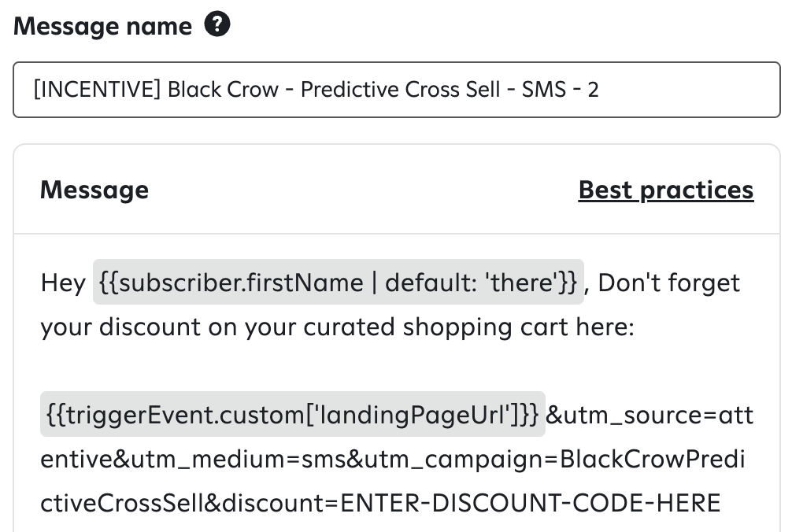792x532 pixels.
Task: Focus the Message name input field
Action: pyautogui.click(x=397, y=90)
